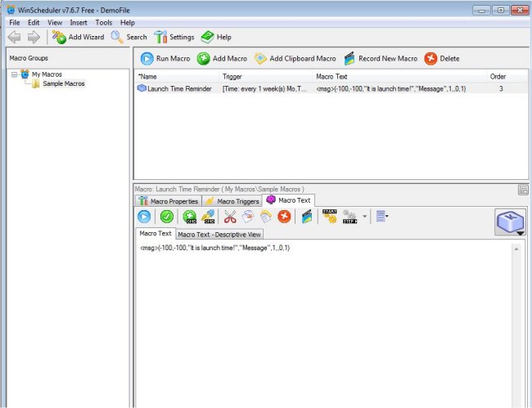Click the panel layout toggle icon
This screenshot has height=408, width=532.
point(523,191)
